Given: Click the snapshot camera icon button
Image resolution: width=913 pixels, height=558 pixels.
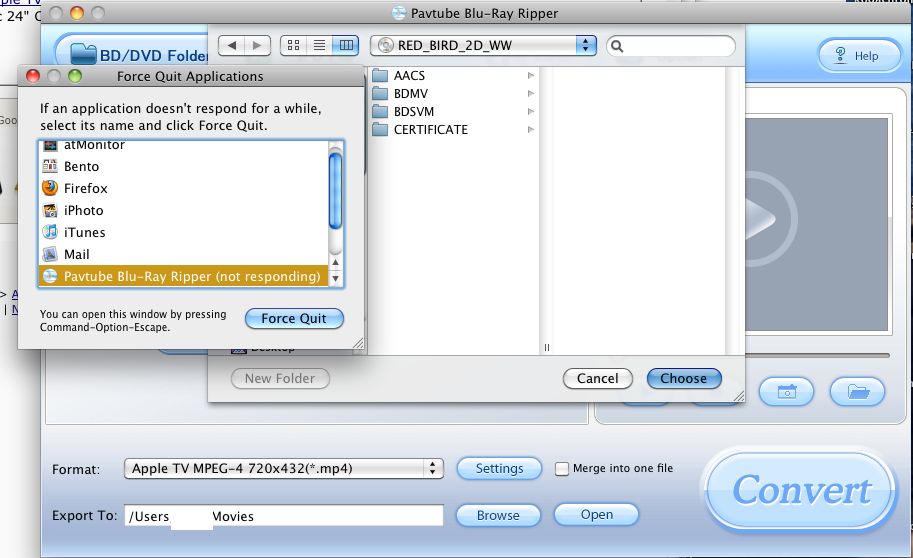Looking at the screenshot, I should click(787, 392).
